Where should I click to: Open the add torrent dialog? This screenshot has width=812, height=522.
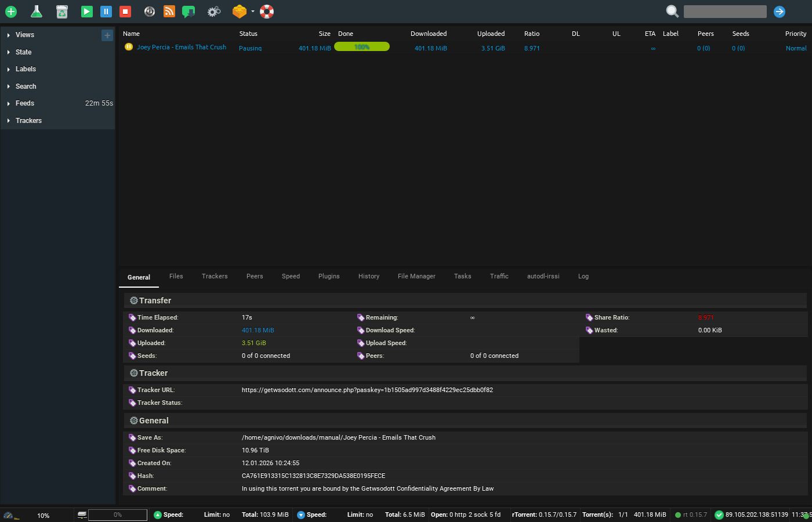coord(11,12)
